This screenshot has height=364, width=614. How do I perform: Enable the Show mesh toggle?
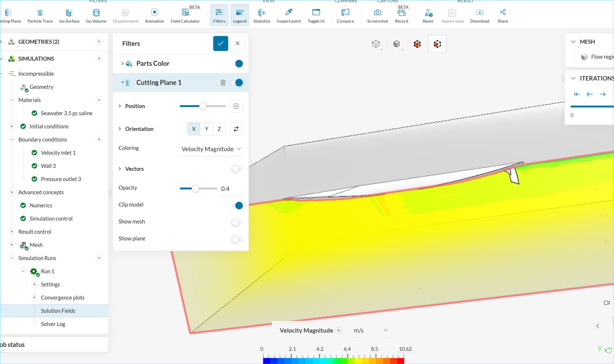(x=237, y=222)
